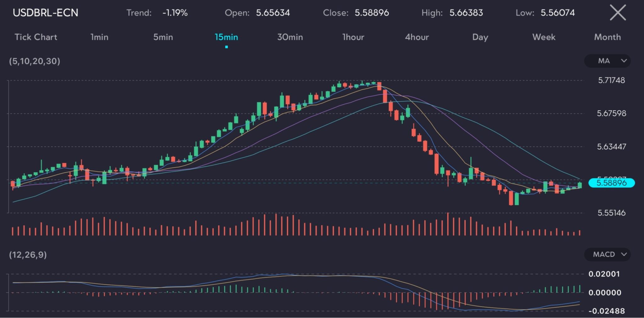This screenshot has width=644, height=318.
Task: Select the 1hour chart view
Action: coord(353,37)
